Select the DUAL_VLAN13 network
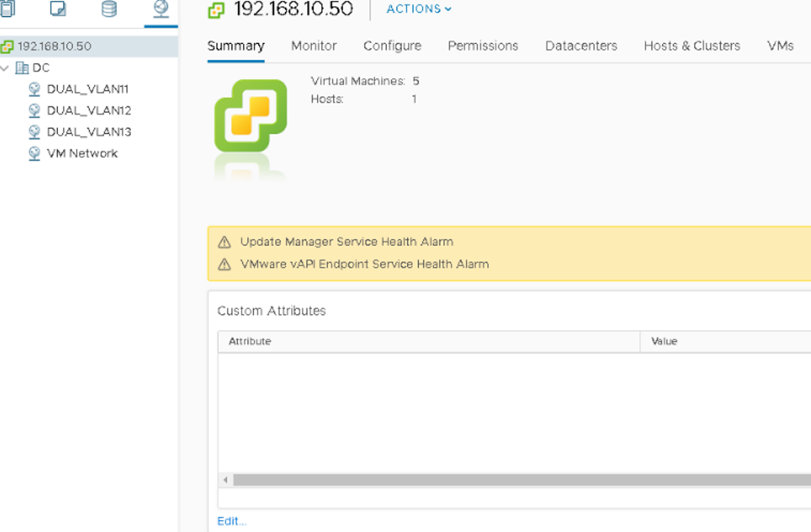 point(89,132)
